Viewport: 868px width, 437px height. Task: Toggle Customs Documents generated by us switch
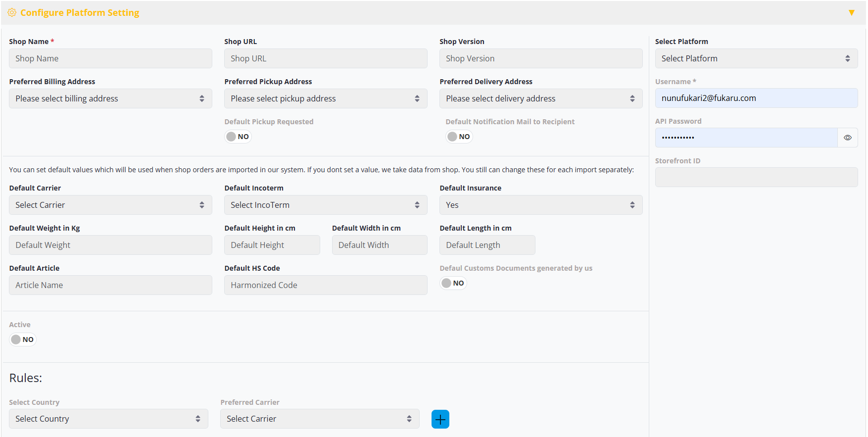[453, 283]
